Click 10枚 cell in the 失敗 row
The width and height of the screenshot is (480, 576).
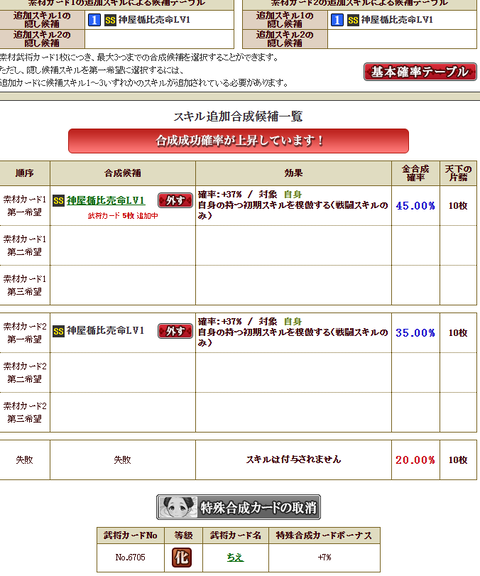pos(458,460)
